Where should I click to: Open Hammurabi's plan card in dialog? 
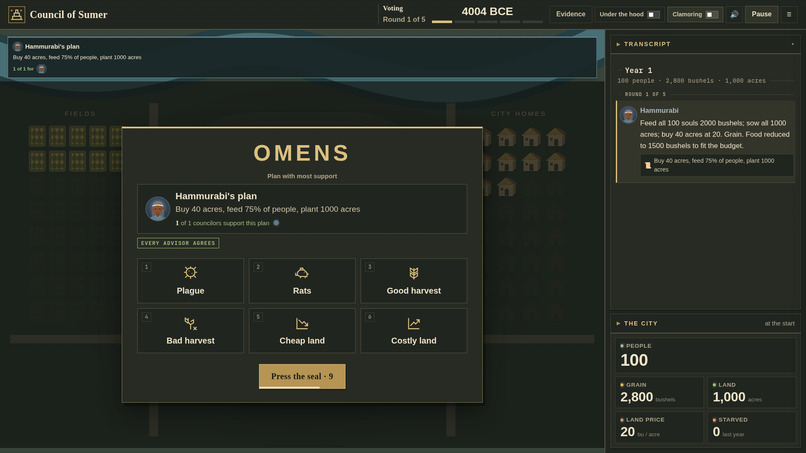(x=302, y=209)
